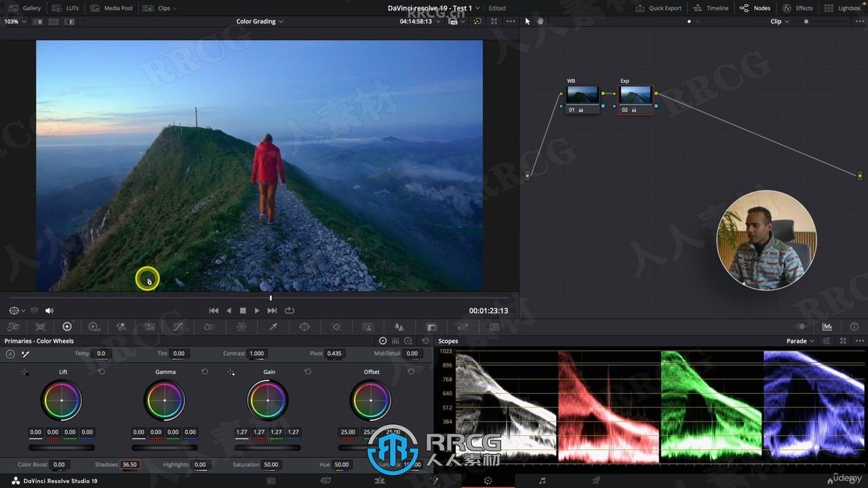Toggle the Scopes panel button
The width and height of the screenshot is (868, 488).
pos(827,327)
